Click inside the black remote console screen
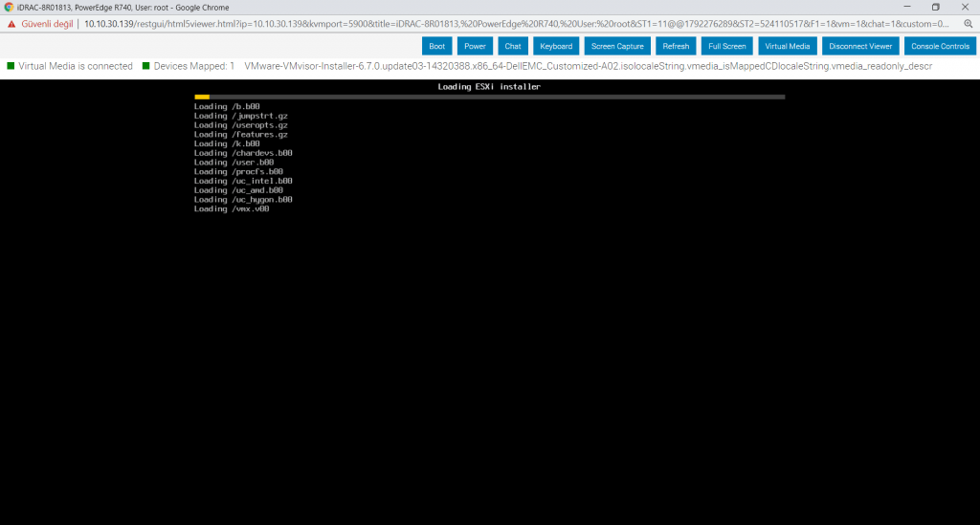 coord(489,363)
